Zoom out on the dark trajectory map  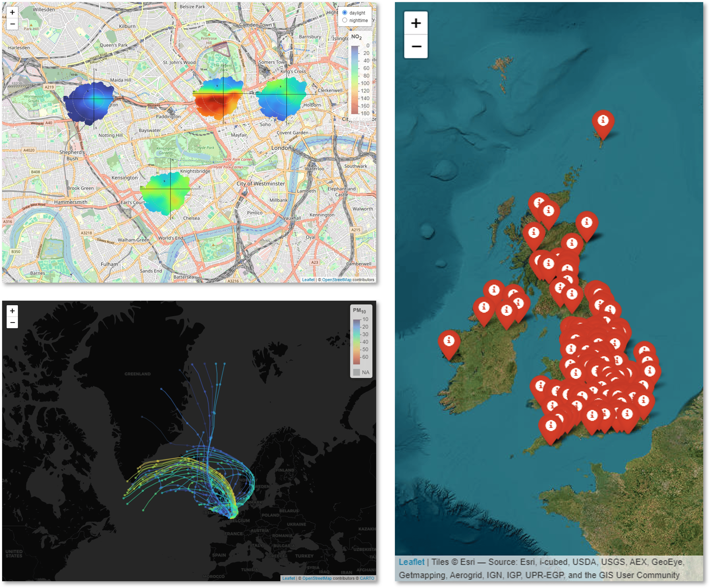click(12, 322)
